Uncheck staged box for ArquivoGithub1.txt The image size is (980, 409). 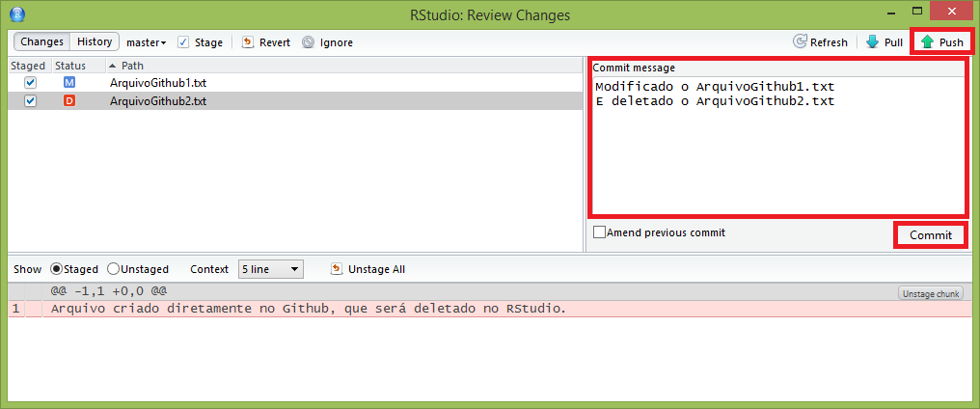tap(30, 83)
